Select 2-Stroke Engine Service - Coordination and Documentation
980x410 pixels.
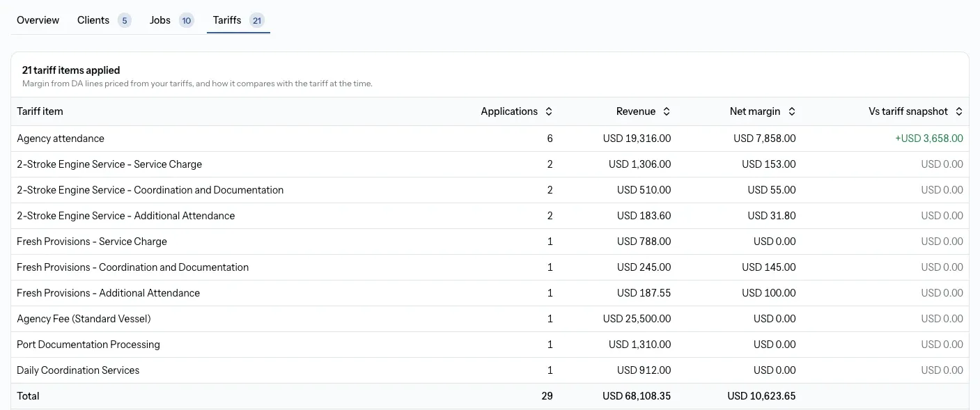coord(490,190)
